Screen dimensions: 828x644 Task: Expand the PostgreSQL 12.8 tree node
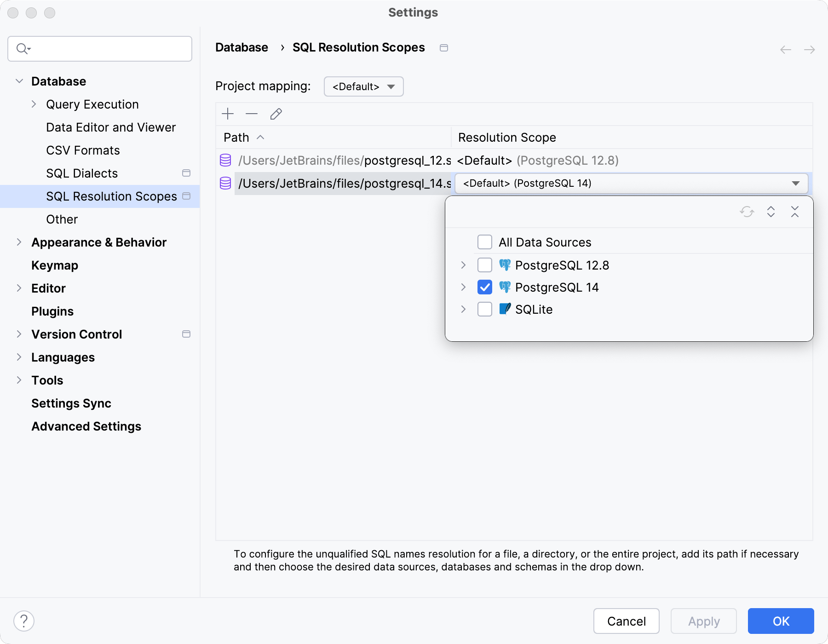(x=463, y=265)
